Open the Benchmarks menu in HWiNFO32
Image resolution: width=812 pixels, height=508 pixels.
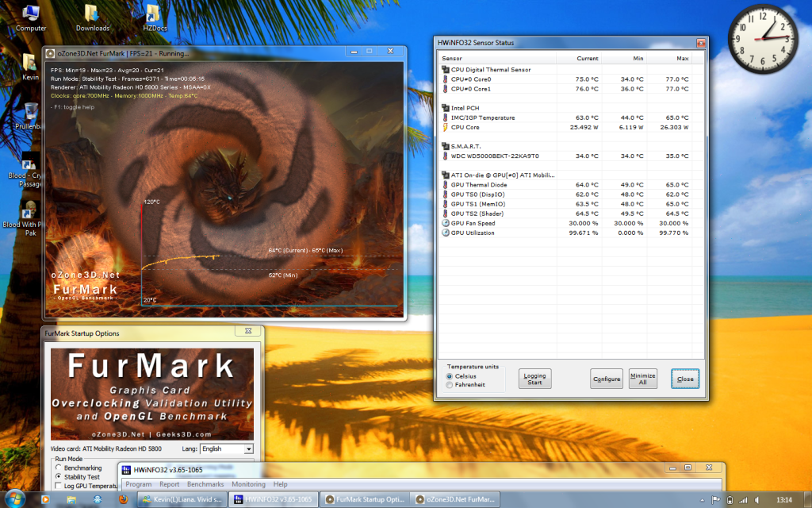205,484
